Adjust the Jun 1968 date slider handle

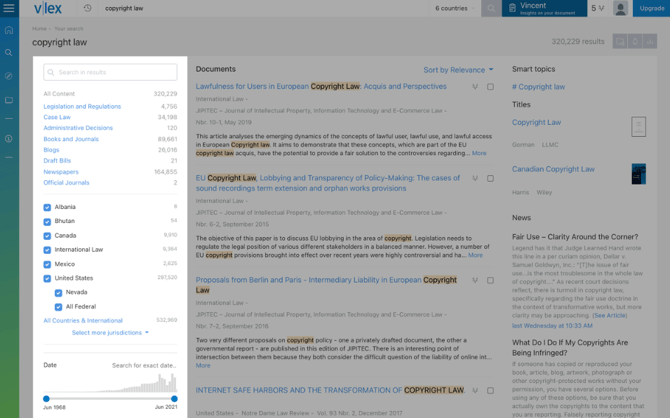coord(46,399)
